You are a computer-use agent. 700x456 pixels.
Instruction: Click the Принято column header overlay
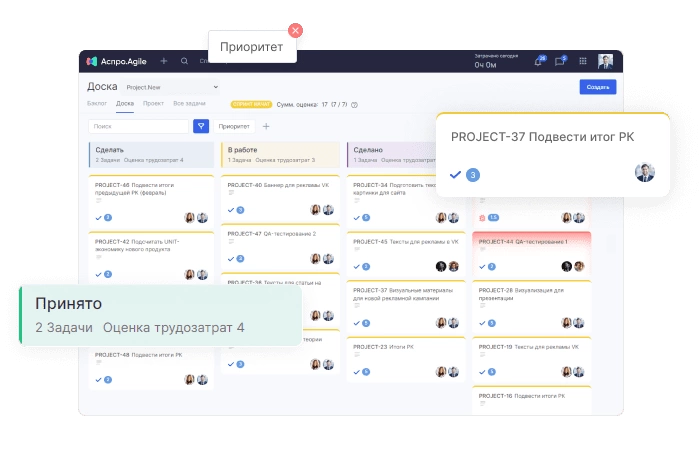(x=161, y=315)
